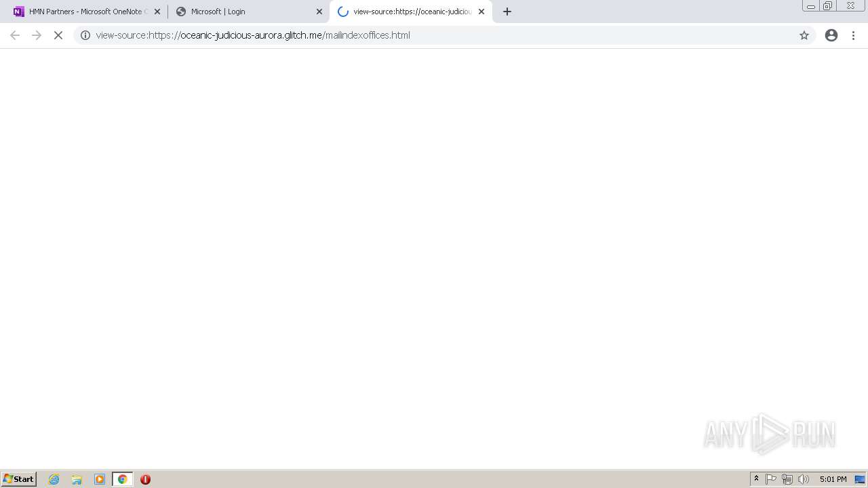This screenshot has width=868, height=488.
Task: Open Windows Explorer folder from taskbar
Action: (77, 479)
